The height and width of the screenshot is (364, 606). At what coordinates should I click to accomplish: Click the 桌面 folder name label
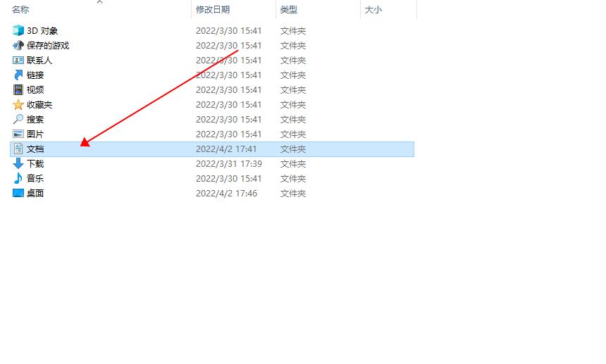pos(35,193)
